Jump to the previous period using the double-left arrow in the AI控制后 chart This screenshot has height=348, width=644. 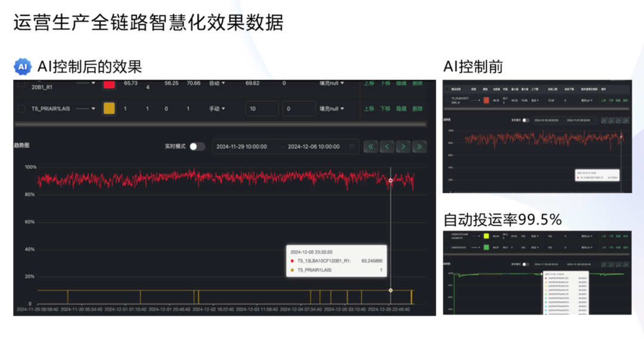coord(371,146)
